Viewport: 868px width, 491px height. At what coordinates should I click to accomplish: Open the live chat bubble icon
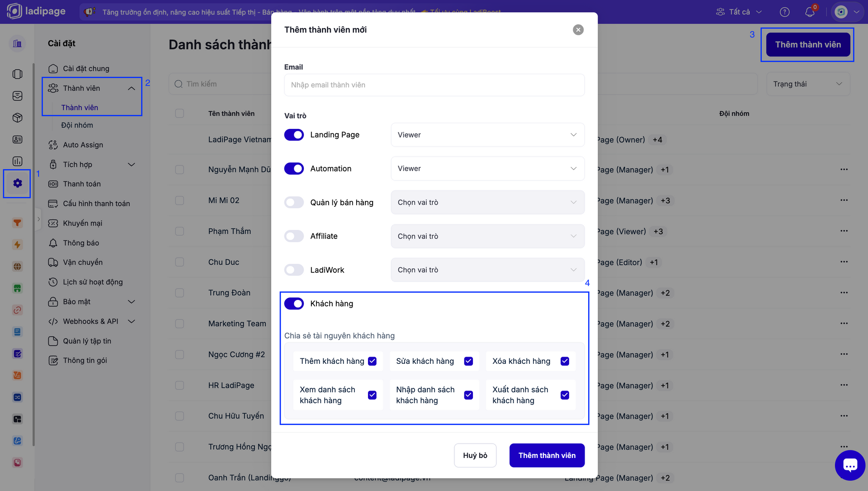tap(849, 465)
